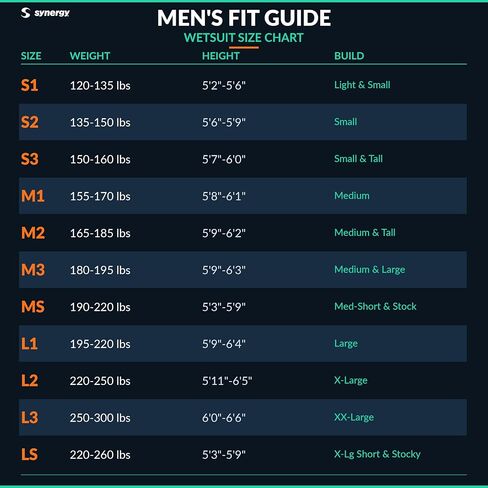This screenshot has height=488, width=488.
Task: Click the Med-Short & Stock build text
Action: pos(375,306)
